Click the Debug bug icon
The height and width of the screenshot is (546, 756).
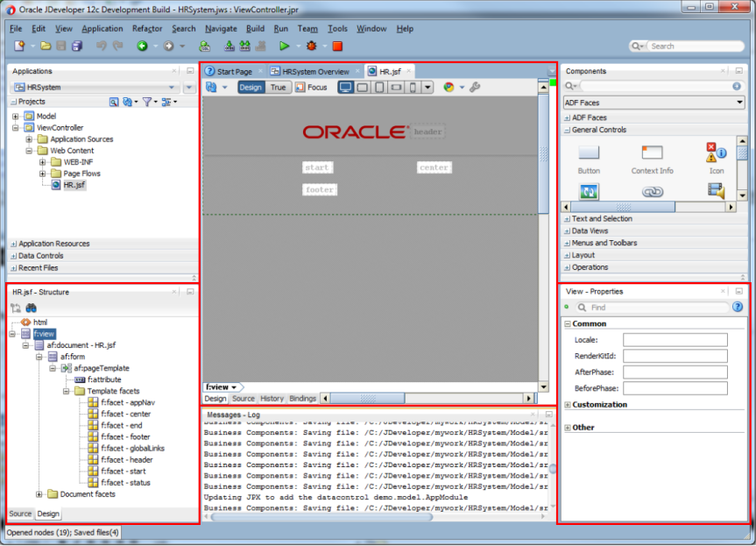[x=312, y=46]
